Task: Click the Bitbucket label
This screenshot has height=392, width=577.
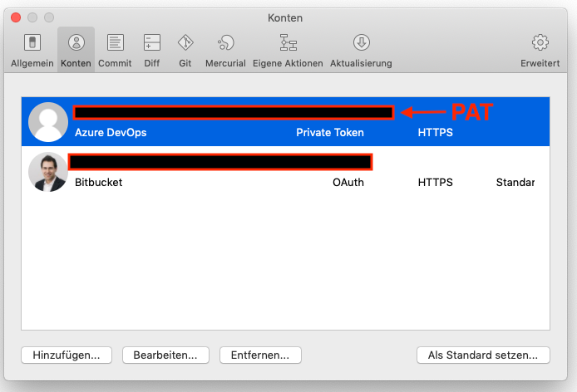Action: coord(98,183)
